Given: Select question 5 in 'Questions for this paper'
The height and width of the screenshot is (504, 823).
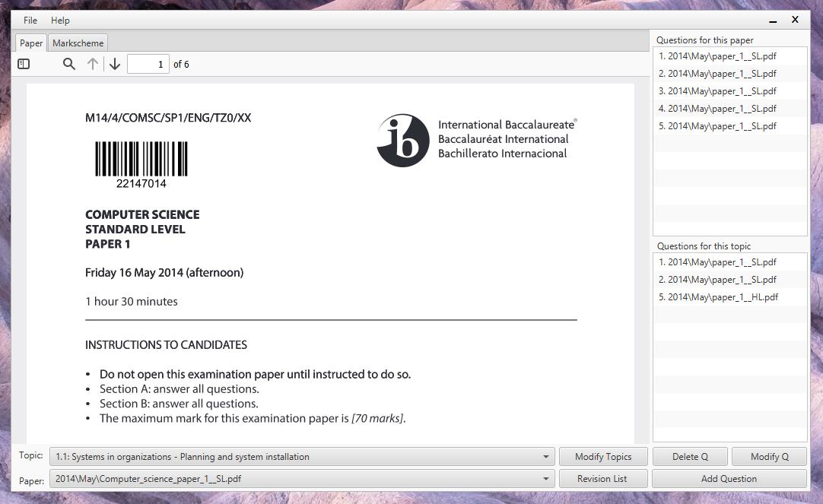Looking at the screenshot, I should point(729,126).
